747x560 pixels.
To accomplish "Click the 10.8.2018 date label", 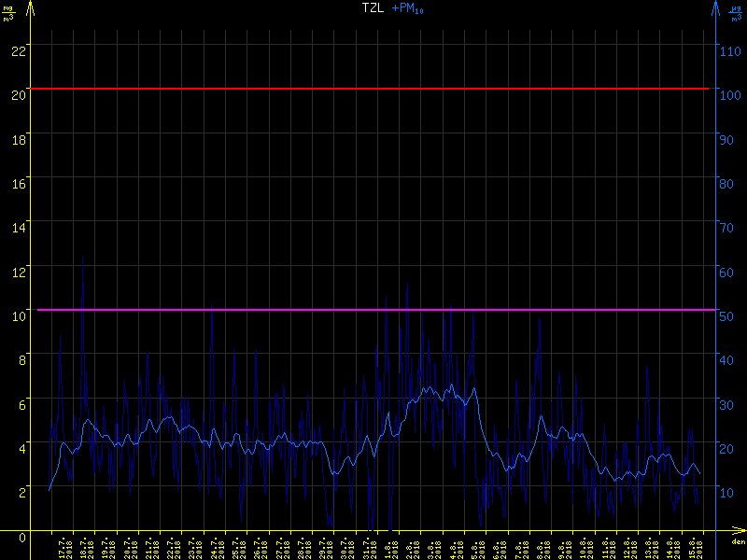I will coord(588,548).
